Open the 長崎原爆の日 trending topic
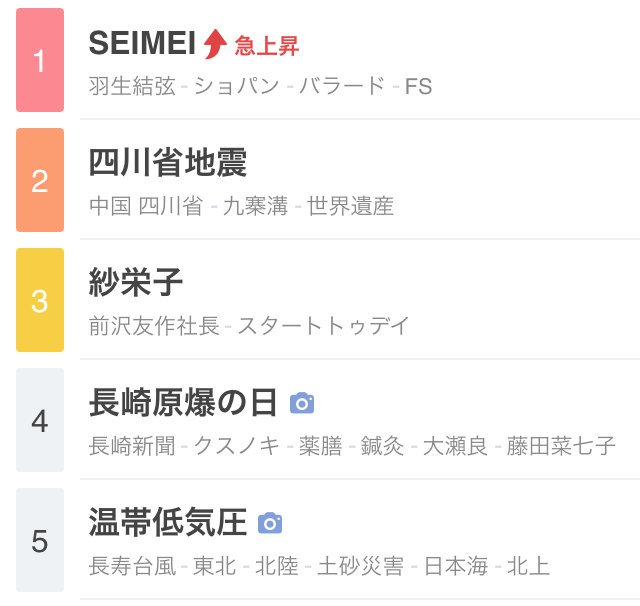This screenshot has height=606, width=640. [183, 403]
